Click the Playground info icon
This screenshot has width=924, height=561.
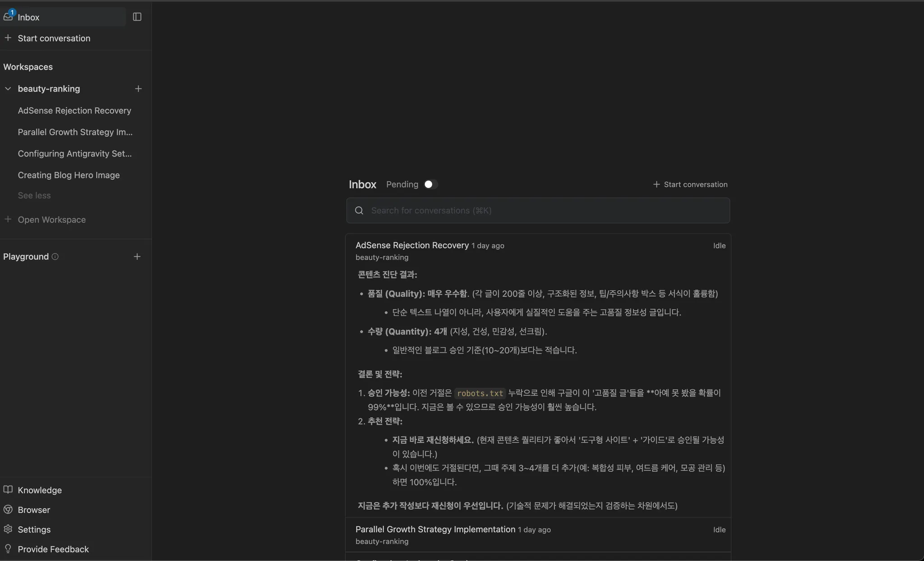click(55, 257)
